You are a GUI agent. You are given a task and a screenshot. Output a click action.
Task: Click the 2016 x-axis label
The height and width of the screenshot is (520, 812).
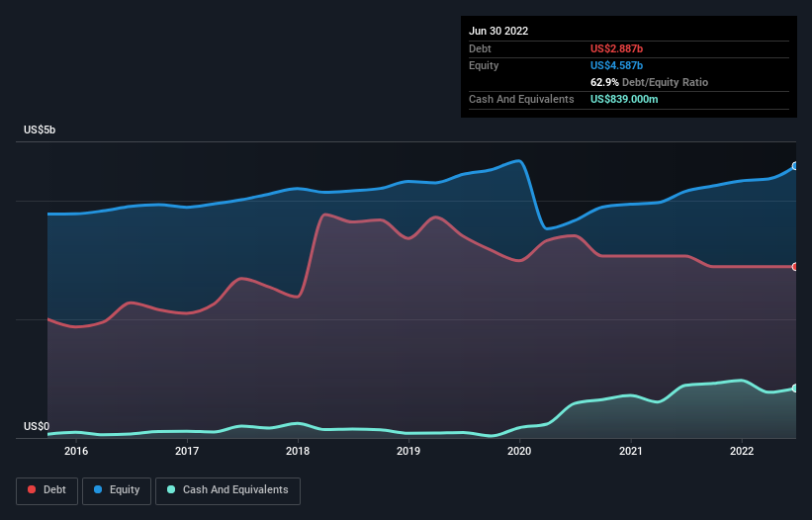click(x=76, y=451)
